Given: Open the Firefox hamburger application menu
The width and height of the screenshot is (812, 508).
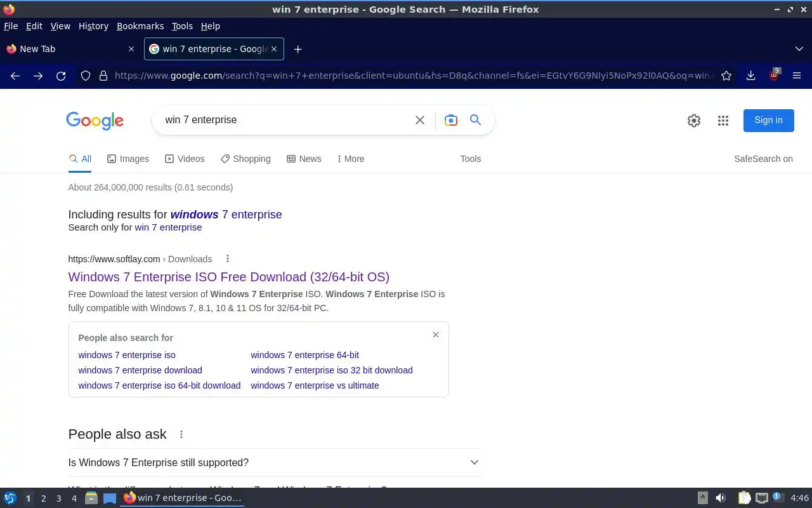Looking at the screenshot, I should click(797, 76).
